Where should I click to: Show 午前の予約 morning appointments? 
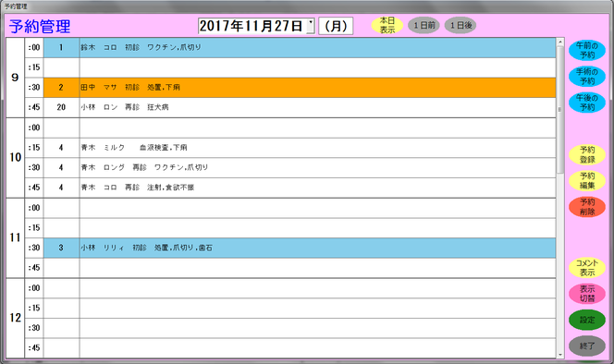[x=587, y=51]
